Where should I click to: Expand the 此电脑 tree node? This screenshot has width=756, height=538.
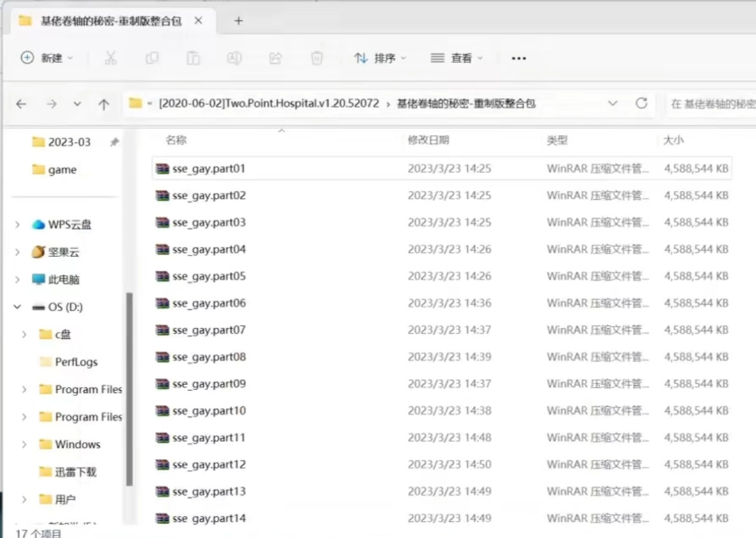coord(17,279)
